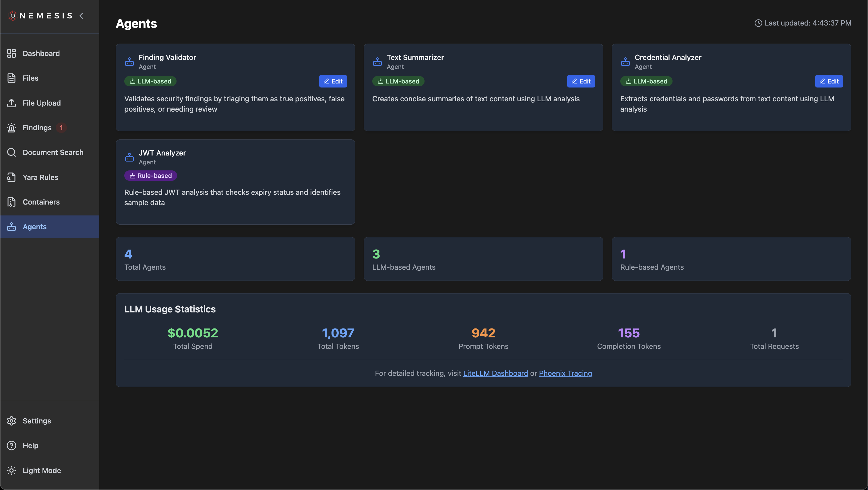This screenshot has width=868, height=490.
Task: Open the Containers icon in sidebar
Action: tap(11, 202)
